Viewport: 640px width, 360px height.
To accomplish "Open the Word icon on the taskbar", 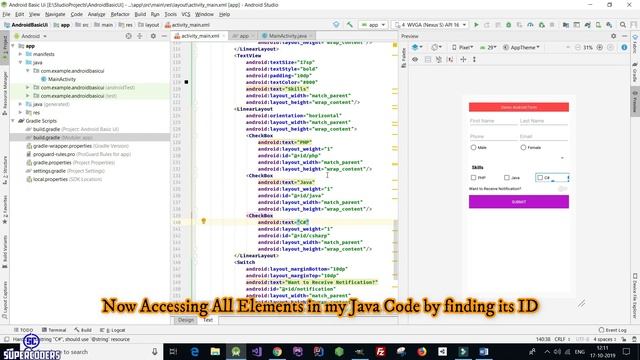I will pos(484,351).
